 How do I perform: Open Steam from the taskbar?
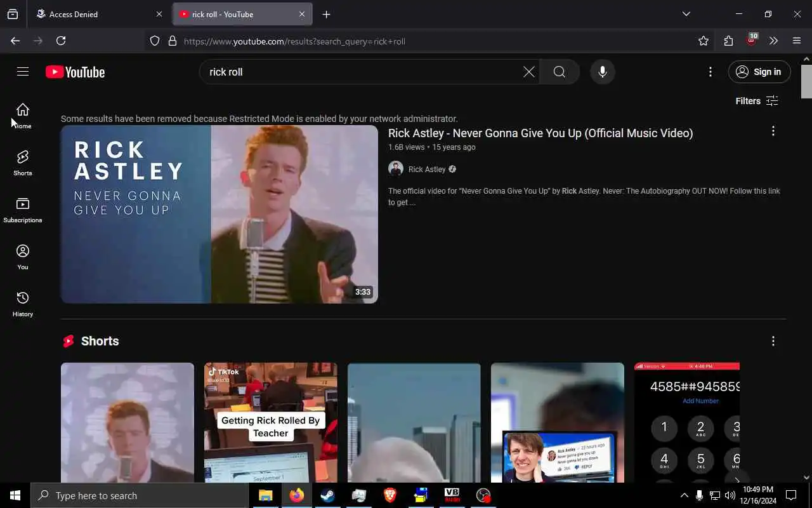tap(327, 495)
